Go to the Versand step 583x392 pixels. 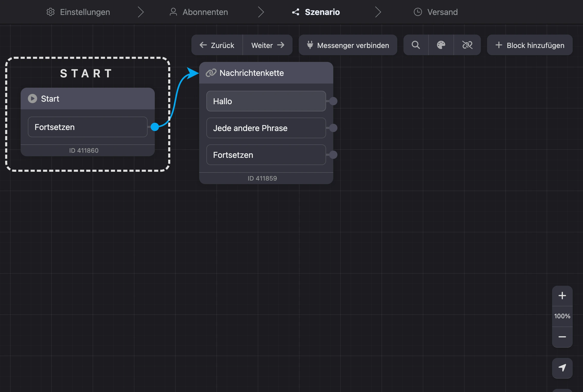pyautogui.click(x=436, y=12)
